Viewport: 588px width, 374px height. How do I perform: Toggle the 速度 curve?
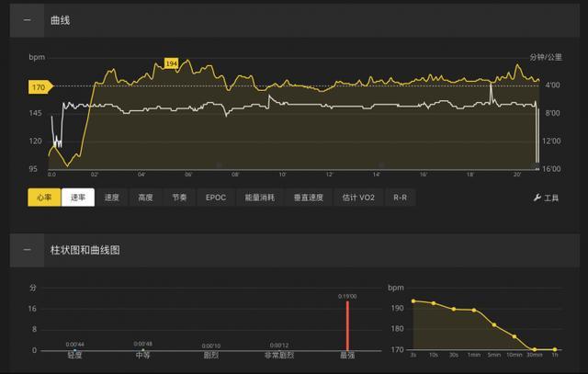[x=112, y=198]
